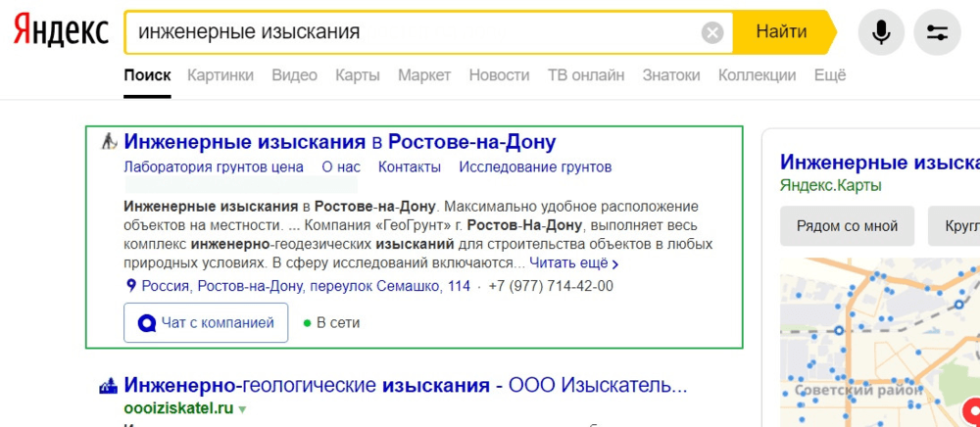
Task: Open Инженерно-геологические изыскания ООО Изыскатель result
Action: [406, 385]
